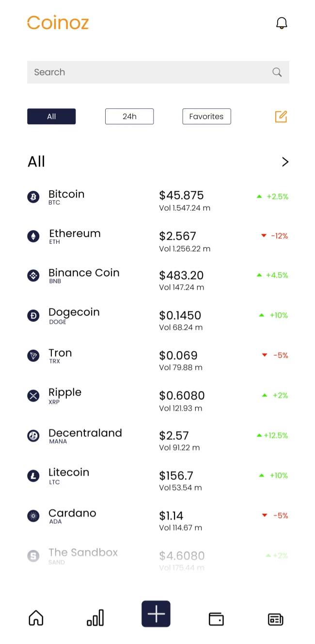Go to the home tab icon

pos(36,618)
